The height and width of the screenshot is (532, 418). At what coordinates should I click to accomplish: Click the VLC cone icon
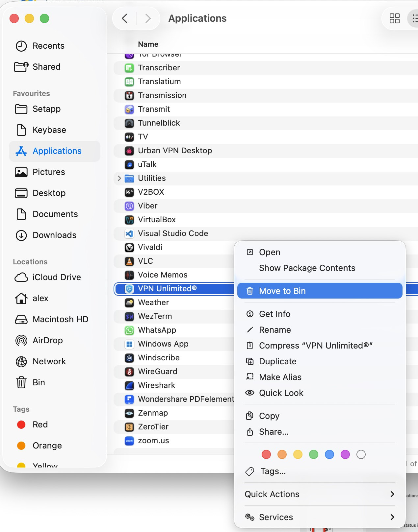pyautogui.click(x=129, y=261)
